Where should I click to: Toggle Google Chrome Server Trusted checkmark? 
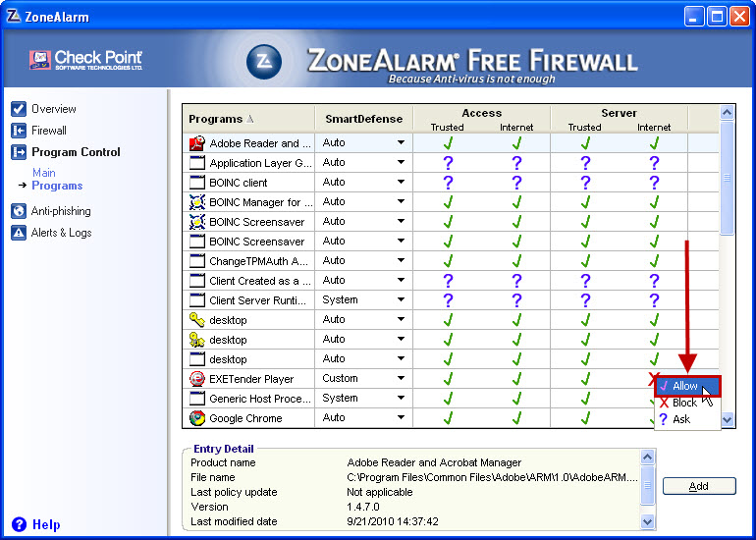click(x=585, y=418)
